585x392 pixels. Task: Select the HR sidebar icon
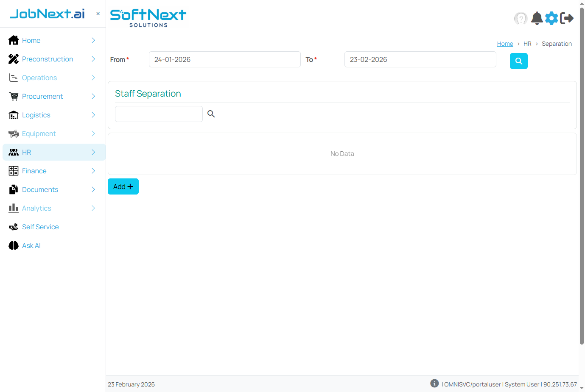point(13,152)
